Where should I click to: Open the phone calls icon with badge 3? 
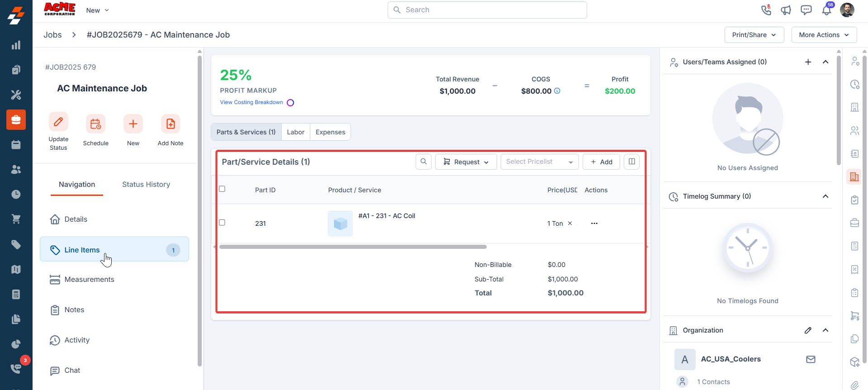point(16,368)
